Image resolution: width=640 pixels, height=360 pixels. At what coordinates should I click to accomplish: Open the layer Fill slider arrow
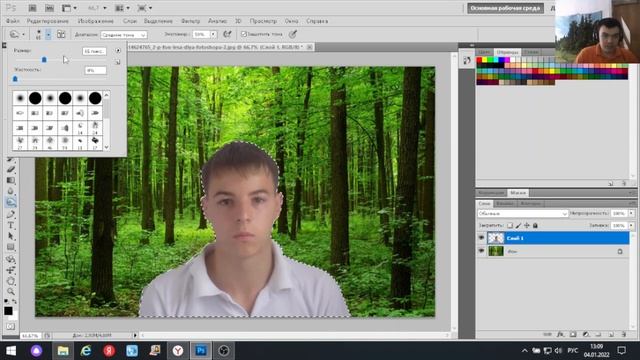coord(631,225)
